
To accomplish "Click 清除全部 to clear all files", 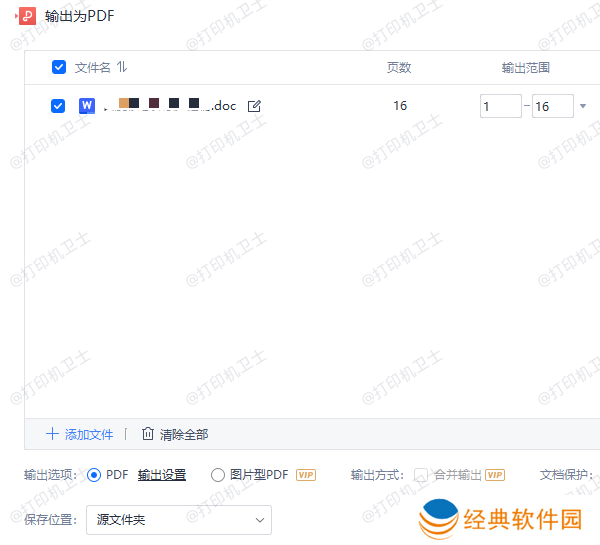I will 184,434.
